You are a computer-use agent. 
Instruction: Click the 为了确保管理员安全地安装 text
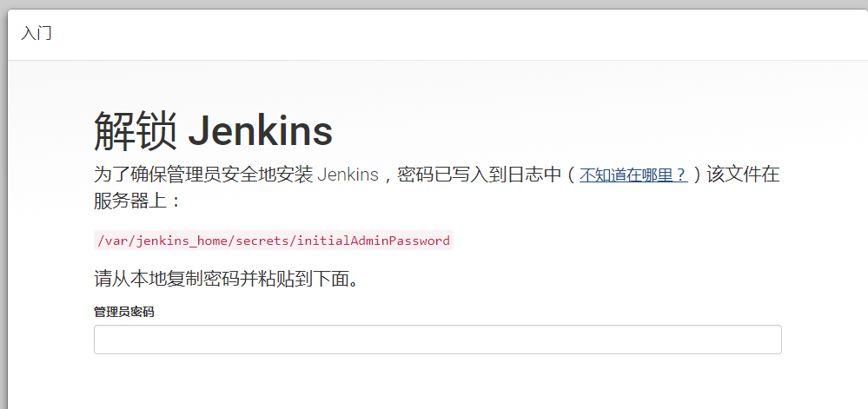point(202,175)
